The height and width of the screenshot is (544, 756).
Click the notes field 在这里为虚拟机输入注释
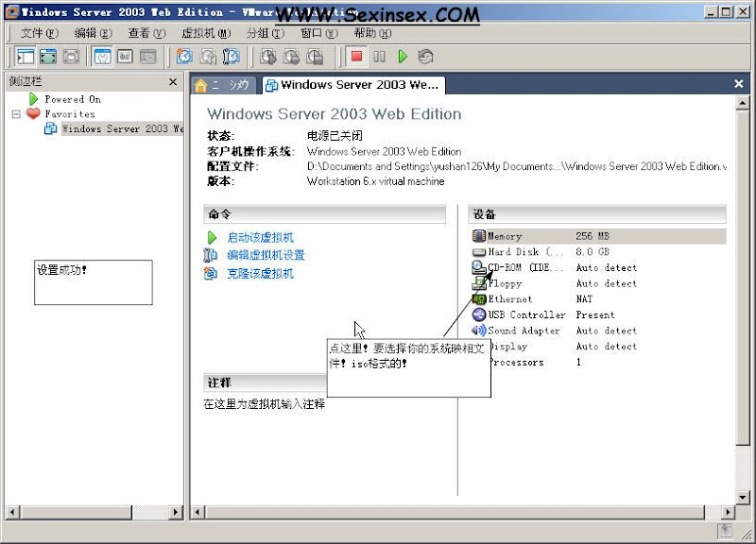coord(265,404)
